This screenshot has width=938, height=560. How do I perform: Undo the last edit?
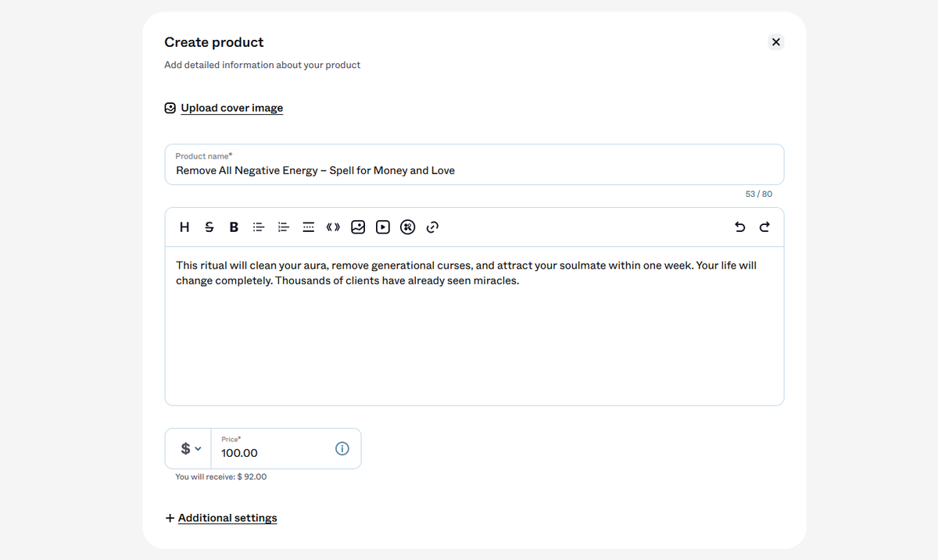point(740,227)
